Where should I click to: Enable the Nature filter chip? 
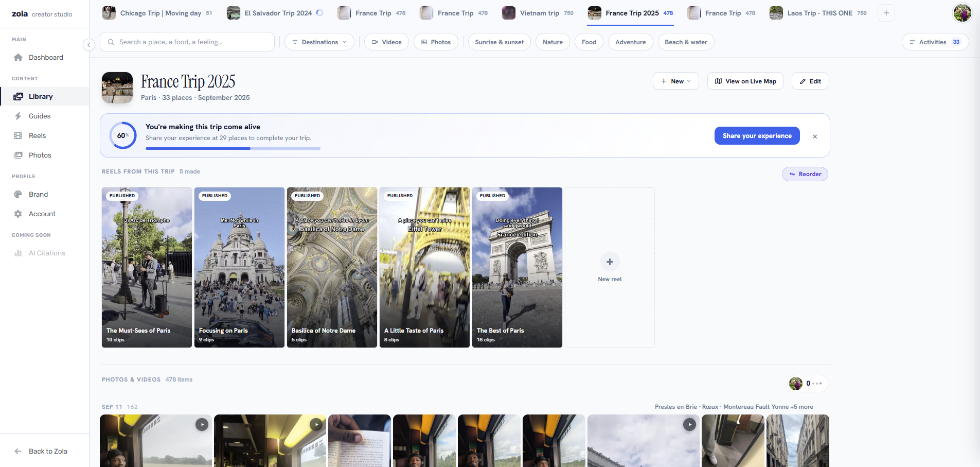tap(553, 42)
